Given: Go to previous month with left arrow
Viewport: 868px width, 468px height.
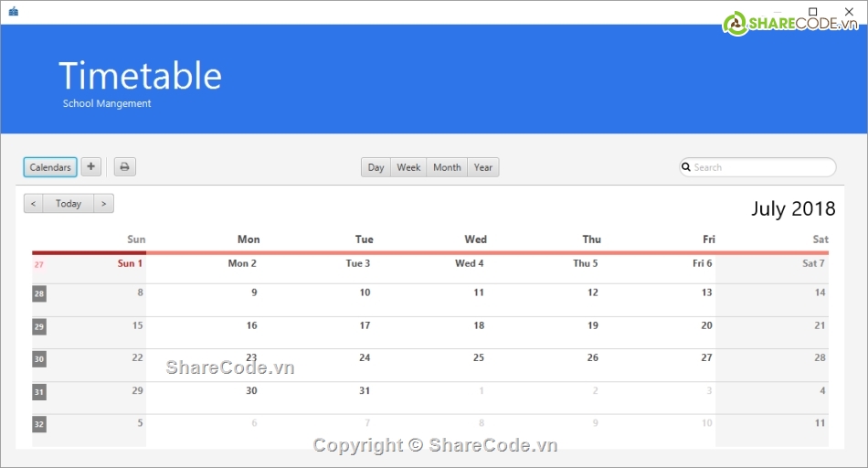Looking at the screenshot, I should [x=34, y=204].
